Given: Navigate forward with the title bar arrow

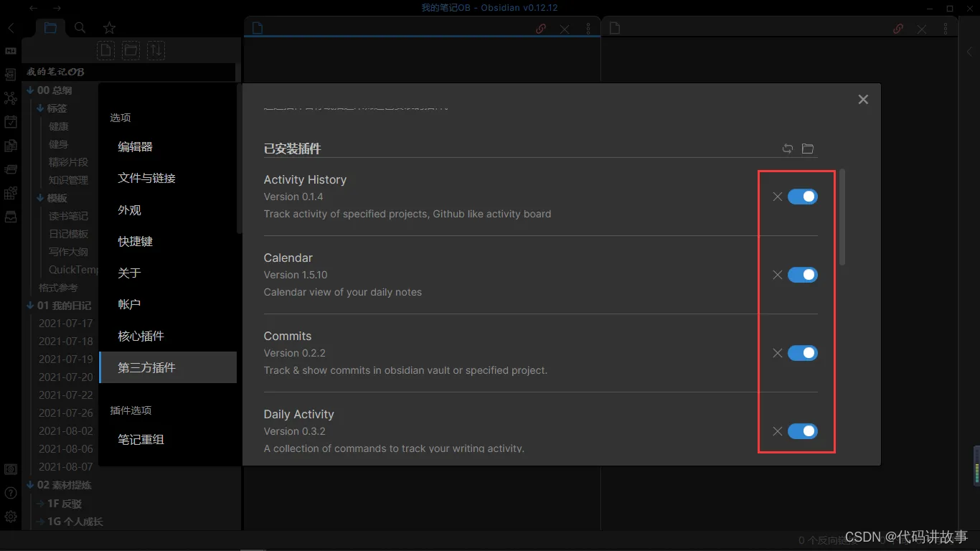Looking at the screenshot, I should [x=57, y=8].
